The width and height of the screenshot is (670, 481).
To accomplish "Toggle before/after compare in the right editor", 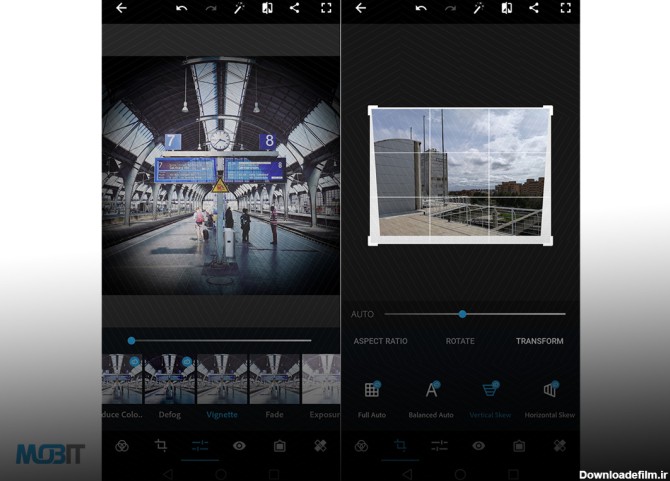I will click(x=506, y=8).
